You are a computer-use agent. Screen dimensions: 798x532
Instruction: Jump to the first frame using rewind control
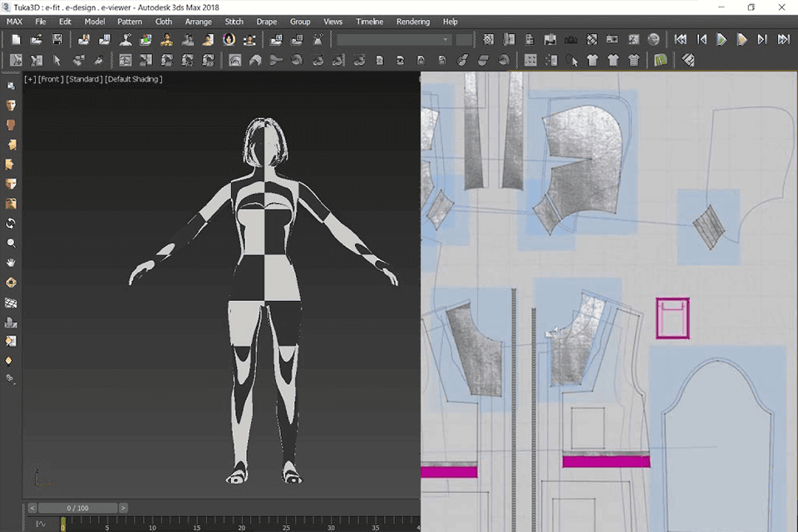click(x=682, y=39)
